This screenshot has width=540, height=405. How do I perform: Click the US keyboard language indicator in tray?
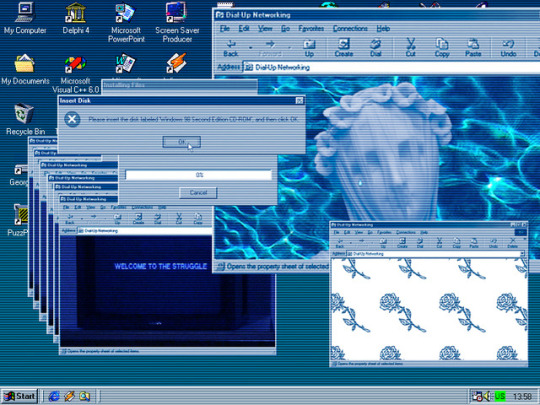[500, 396]
